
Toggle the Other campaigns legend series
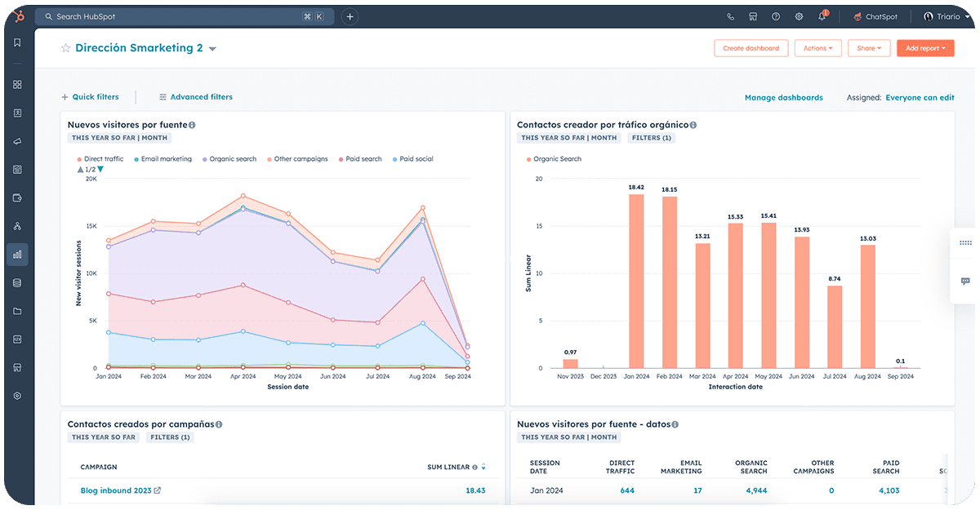point(297,159)
